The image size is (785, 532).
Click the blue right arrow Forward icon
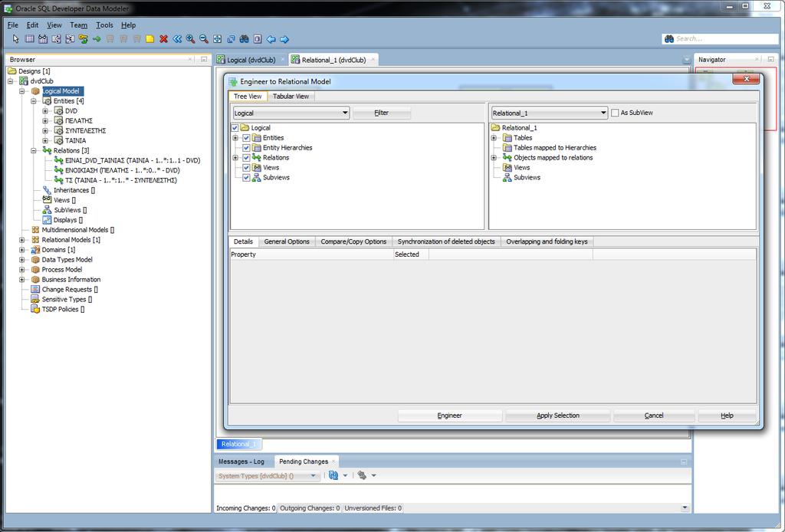click(284, 39)
